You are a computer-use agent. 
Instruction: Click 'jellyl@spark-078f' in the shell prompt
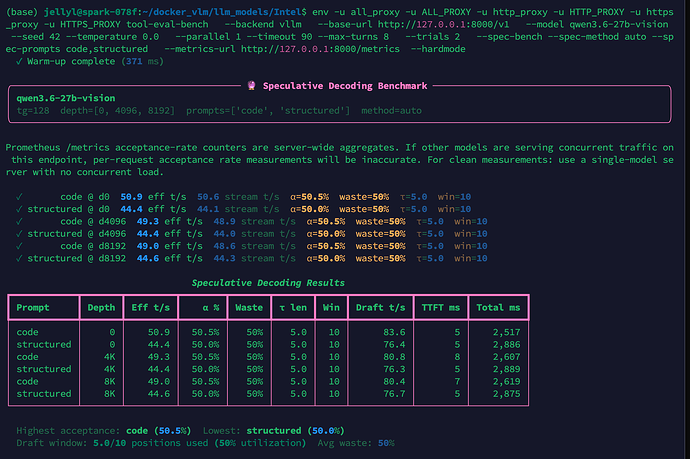(90, 12)
